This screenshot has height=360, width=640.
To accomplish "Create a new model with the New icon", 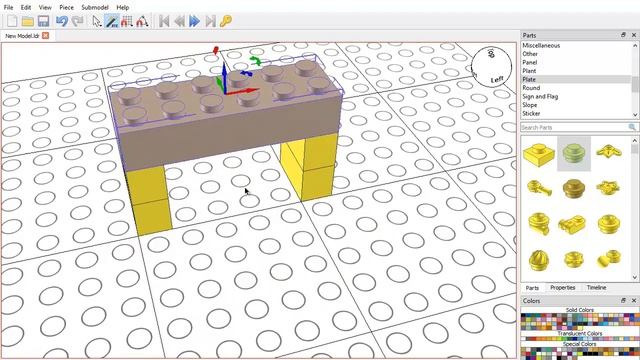I will [12, 21].
